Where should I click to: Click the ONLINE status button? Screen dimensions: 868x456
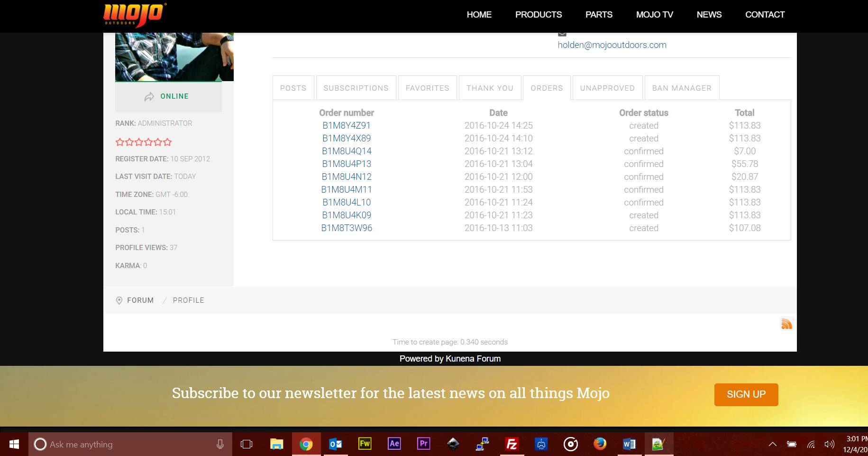point(168,97)
